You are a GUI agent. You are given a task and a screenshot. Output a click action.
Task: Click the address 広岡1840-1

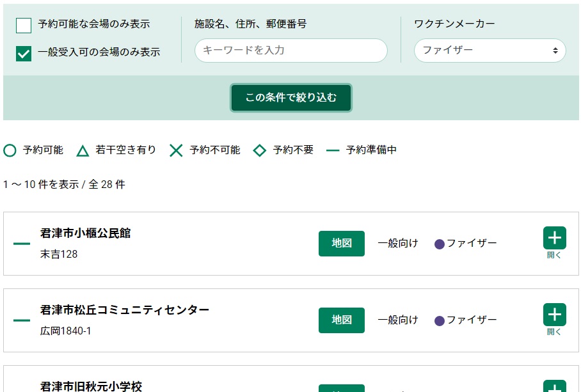pos(65,331)
